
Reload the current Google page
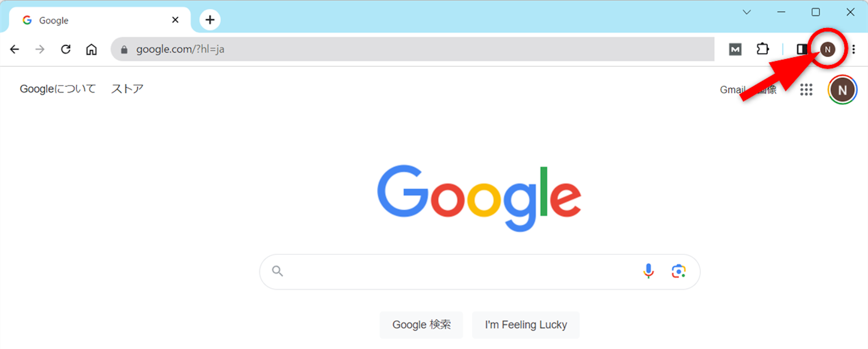click(66, 49)
